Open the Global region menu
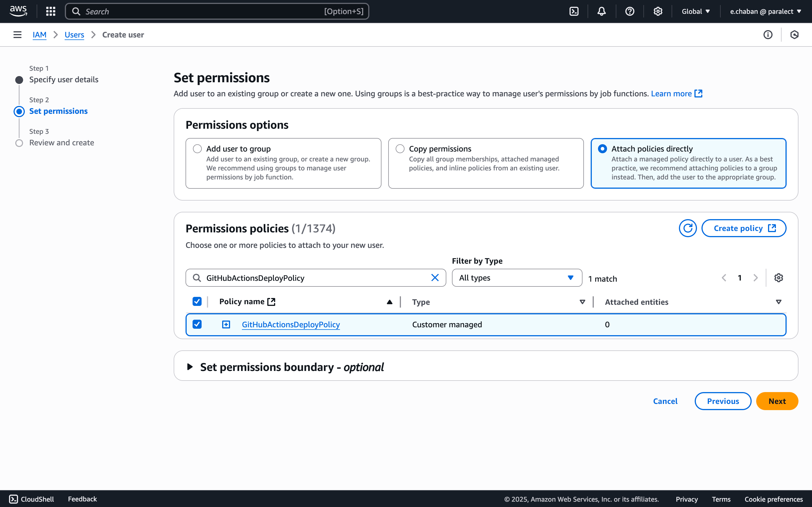This screenshot has height=507, width=812. coord(696,11)
